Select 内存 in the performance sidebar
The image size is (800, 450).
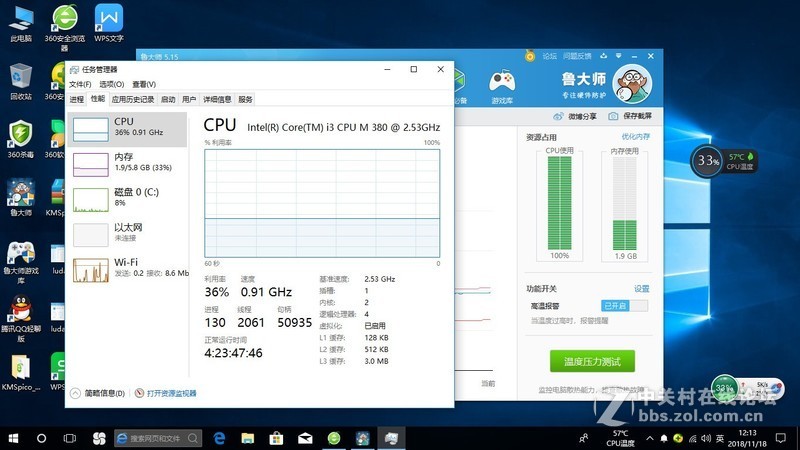[x=128, y=164]
